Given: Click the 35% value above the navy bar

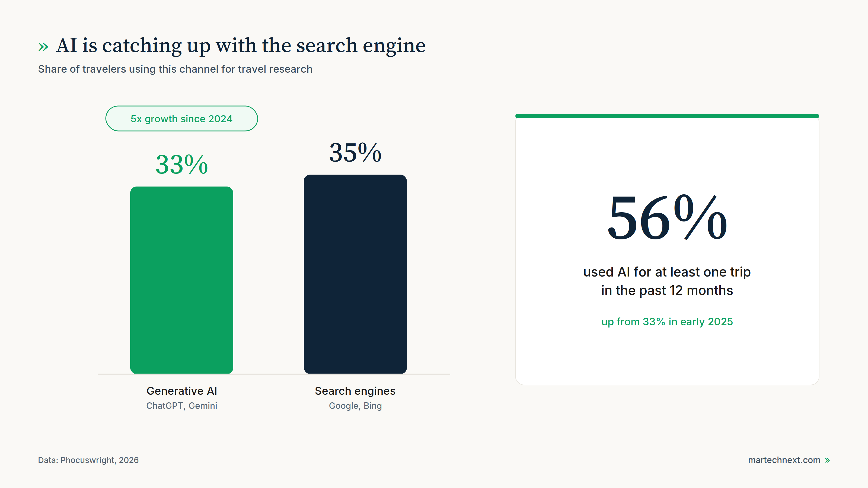Looking at the screenshot, I should [355, 153].
